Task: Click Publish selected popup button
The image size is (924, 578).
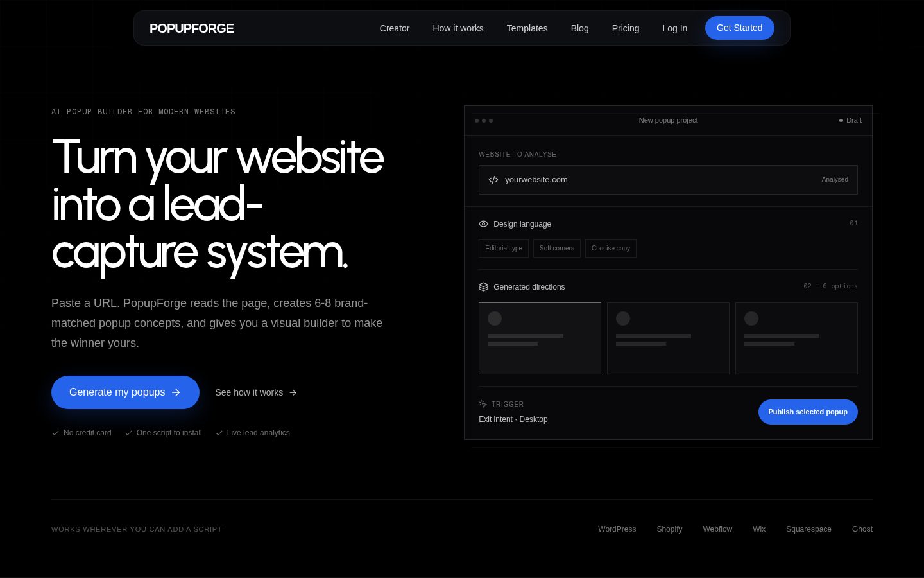Action: [808, 412]
